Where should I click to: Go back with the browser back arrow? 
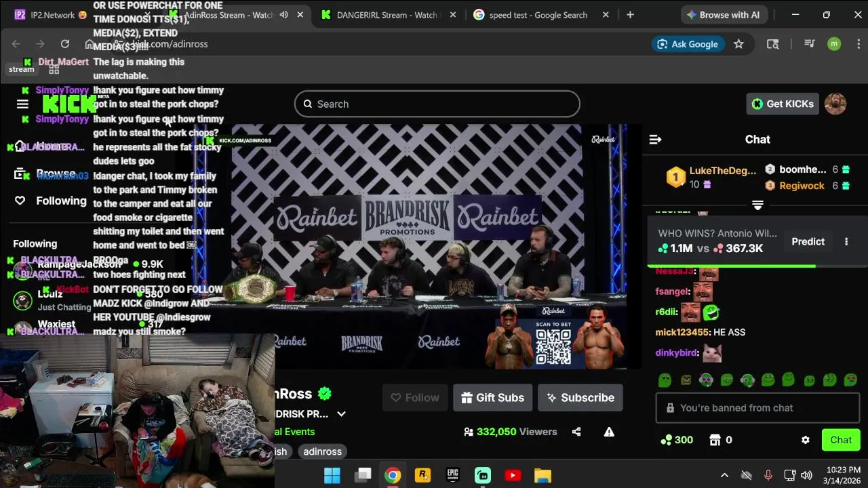click(x=16, y=44)
